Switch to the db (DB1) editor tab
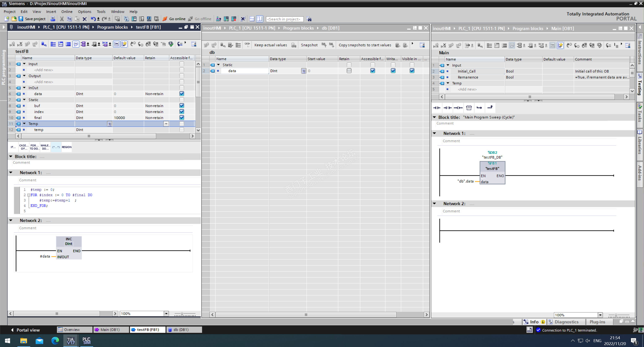 pyautogui.click(x=184, y=330)
